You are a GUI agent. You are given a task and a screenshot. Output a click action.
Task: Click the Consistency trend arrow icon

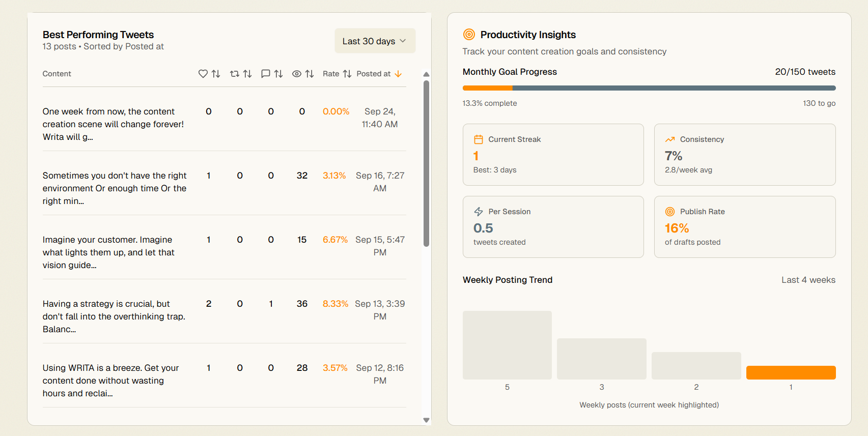(670, 139)
